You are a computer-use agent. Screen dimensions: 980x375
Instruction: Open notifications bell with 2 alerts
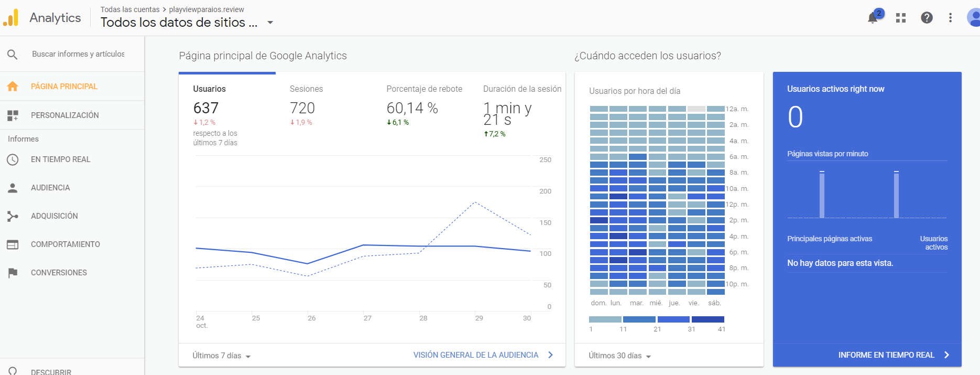tap(873, 17)
